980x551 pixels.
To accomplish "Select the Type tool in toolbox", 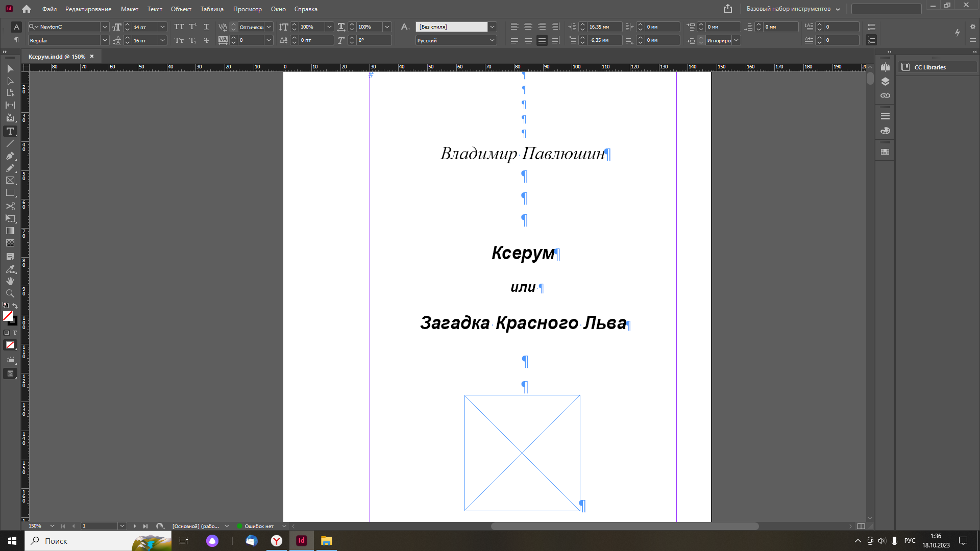I will [10, 131].
